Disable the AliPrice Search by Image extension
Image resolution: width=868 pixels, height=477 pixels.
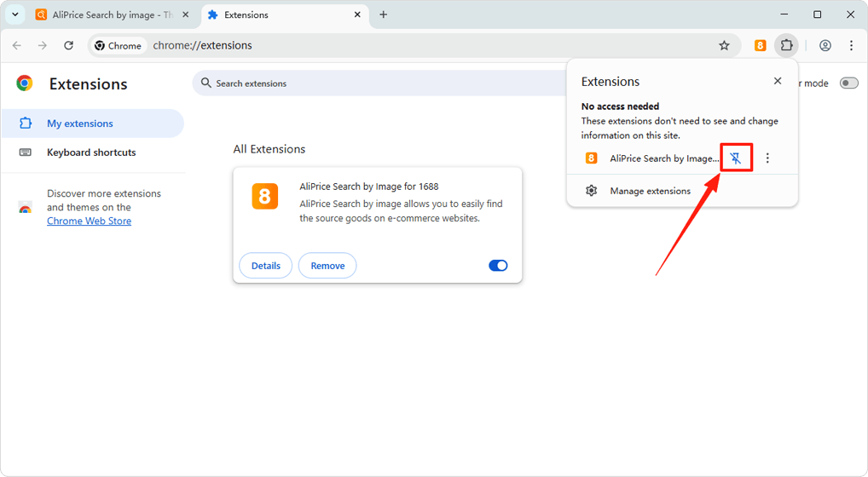[498, 266]
